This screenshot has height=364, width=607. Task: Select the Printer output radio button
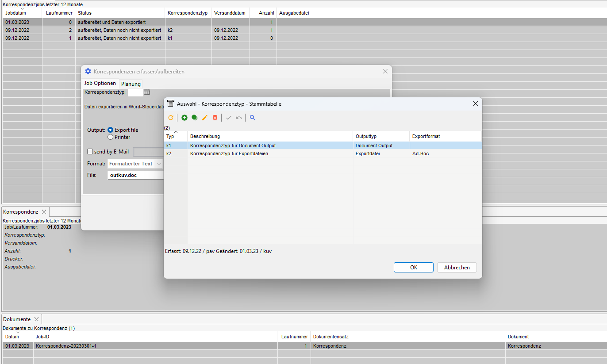(x=111, y=137)
